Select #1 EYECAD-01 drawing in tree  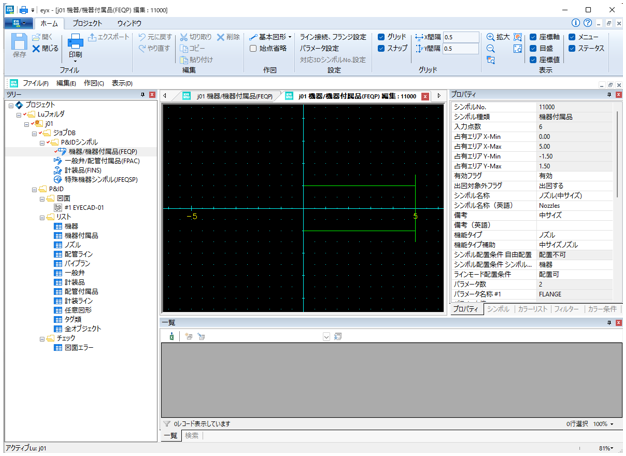coord(84,208)
